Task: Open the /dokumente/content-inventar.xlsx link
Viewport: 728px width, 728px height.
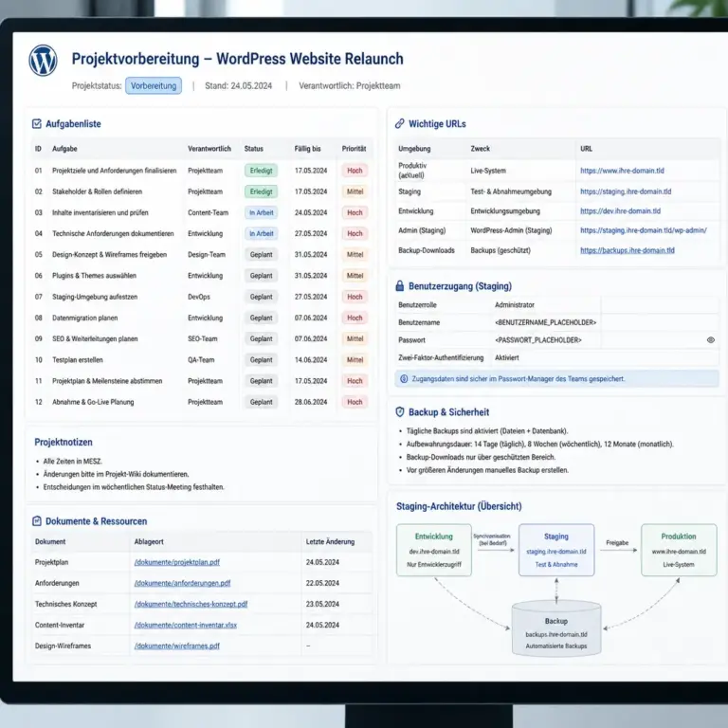Action: (185, 625)
